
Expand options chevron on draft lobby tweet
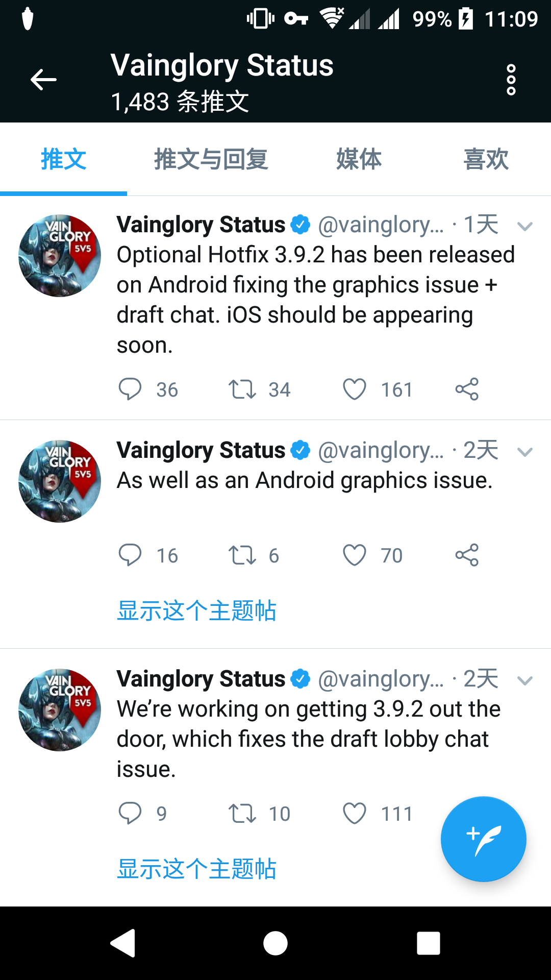tap(525, 680)
